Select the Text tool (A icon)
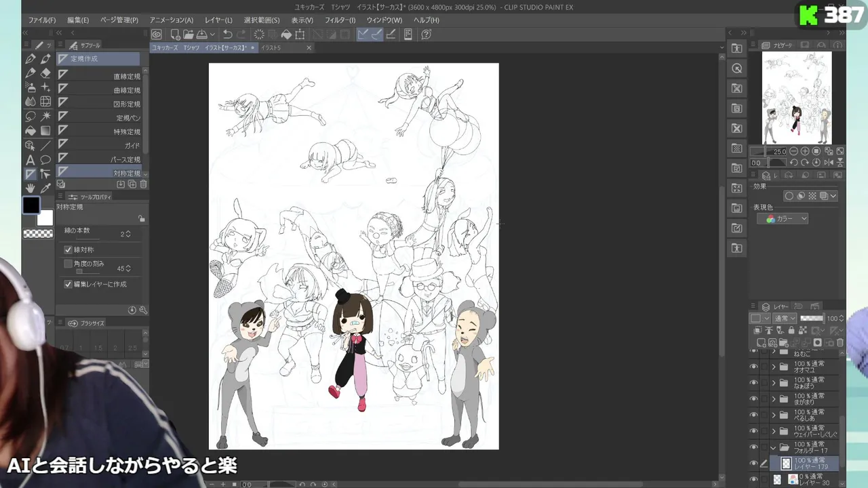This screenshot has width=868, height=488. point(31,160)
